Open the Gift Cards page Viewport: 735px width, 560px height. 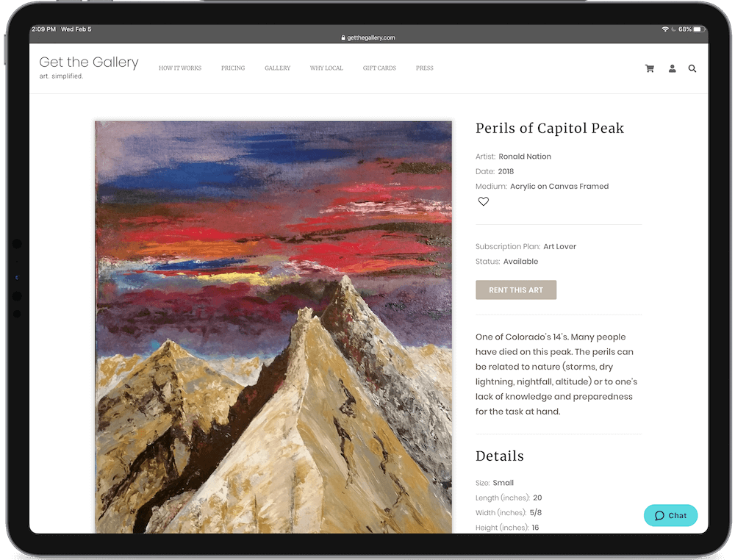(379, 68)
